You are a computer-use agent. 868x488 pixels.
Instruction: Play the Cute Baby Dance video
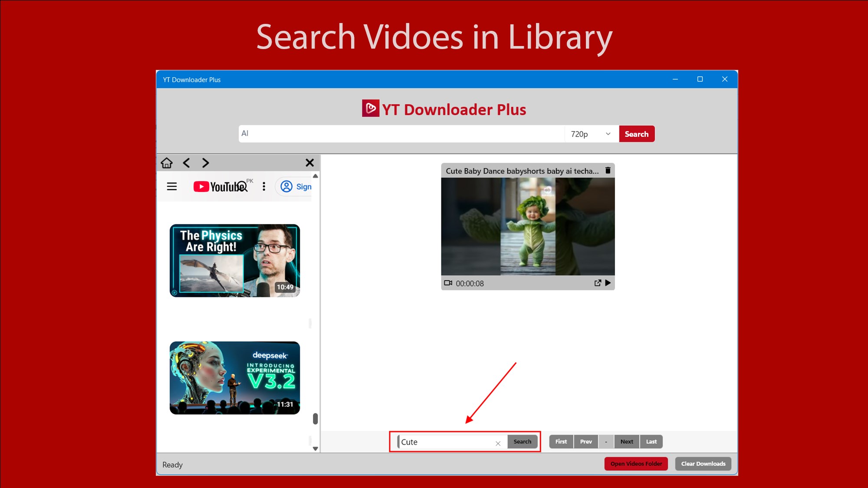pyautogui.click(x=608, y=283)
